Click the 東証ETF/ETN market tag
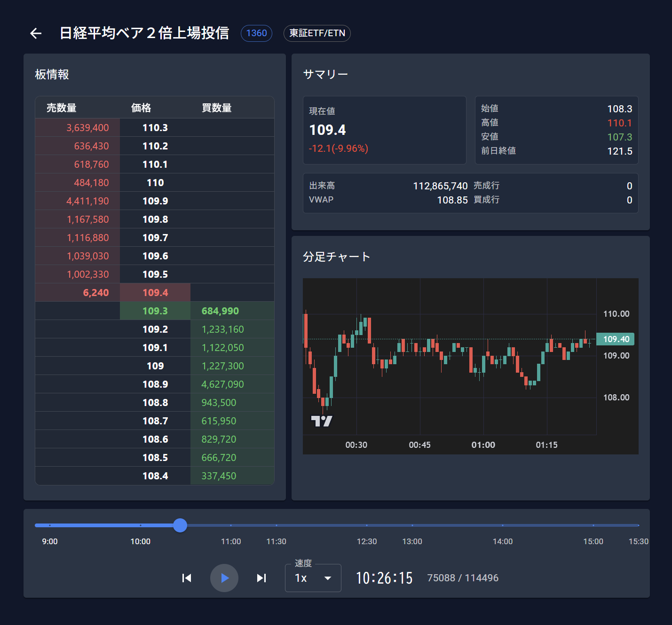The height and width of the screenshot is (625, 672). click(x=317, y=33)
